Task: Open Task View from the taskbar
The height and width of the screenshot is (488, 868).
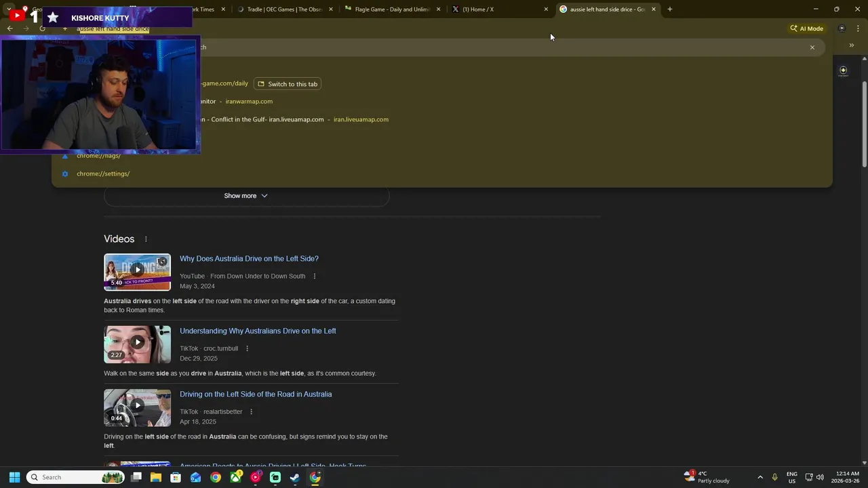Action: tap(136, 477)
